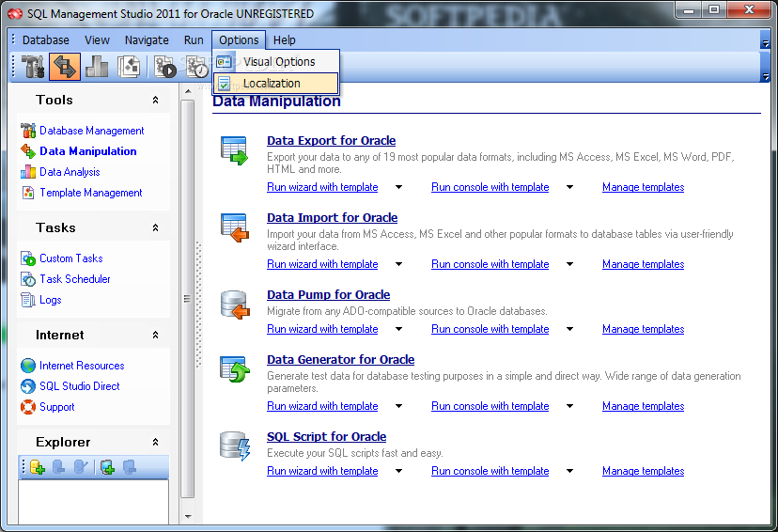Open the Data Export for Oracle link

pyautogui.click(x=331, y=141)
